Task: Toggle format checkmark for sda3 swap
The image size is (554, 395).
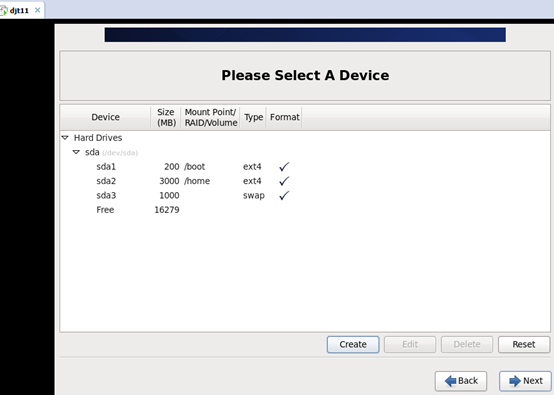Action: pyautogui.click(x=284, y=195)
